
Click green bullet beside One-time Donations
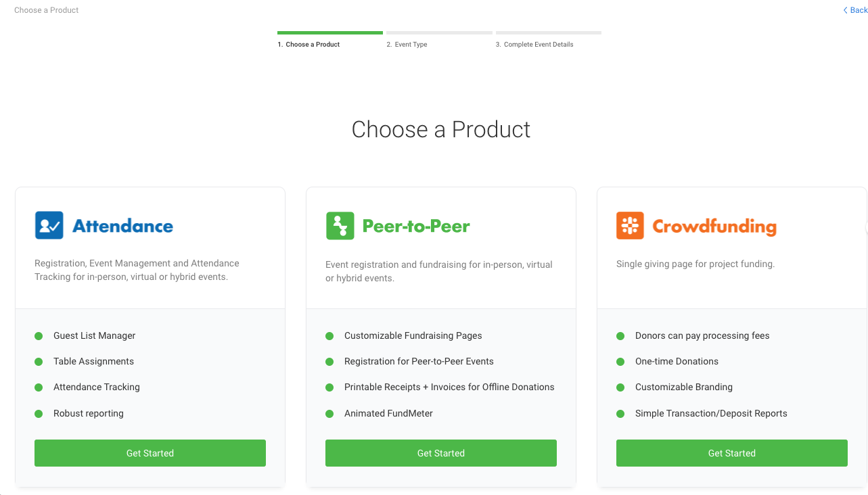(620, 362)
